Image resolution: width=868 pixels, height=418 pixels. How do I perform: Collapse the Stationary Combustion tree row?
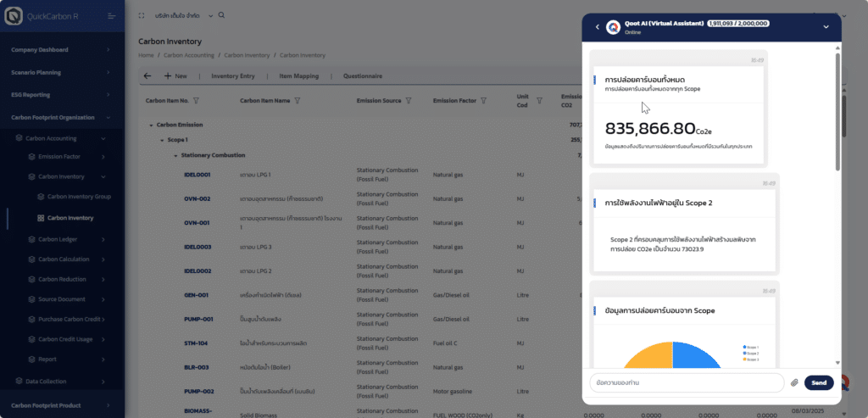coord(176,155)
